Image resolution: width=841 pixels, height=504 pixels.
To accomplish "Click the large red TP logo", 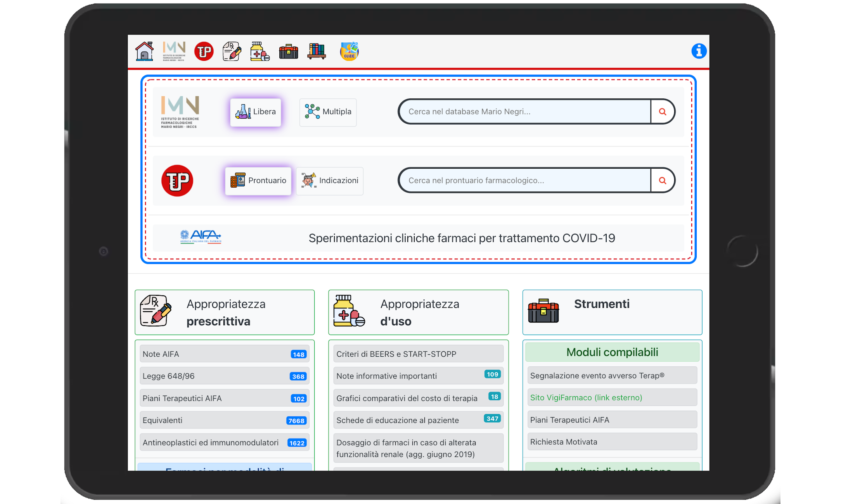I will (177, 181).
